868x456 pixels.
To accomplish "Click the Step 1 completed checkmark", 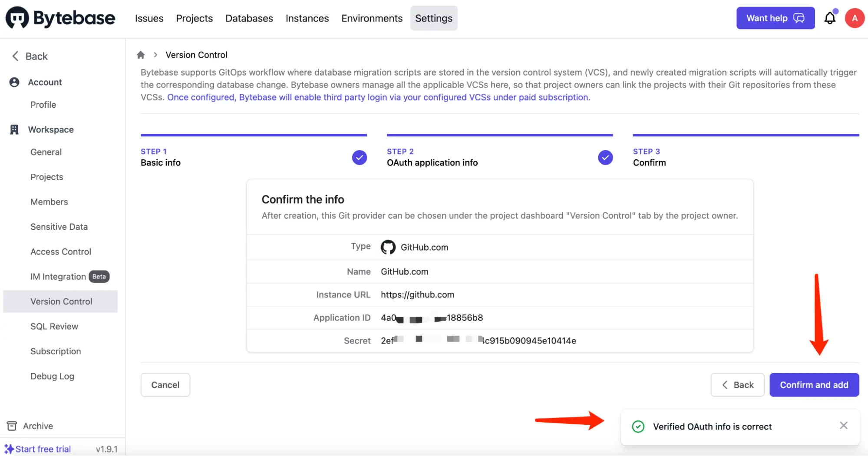I will click(360, 157).
